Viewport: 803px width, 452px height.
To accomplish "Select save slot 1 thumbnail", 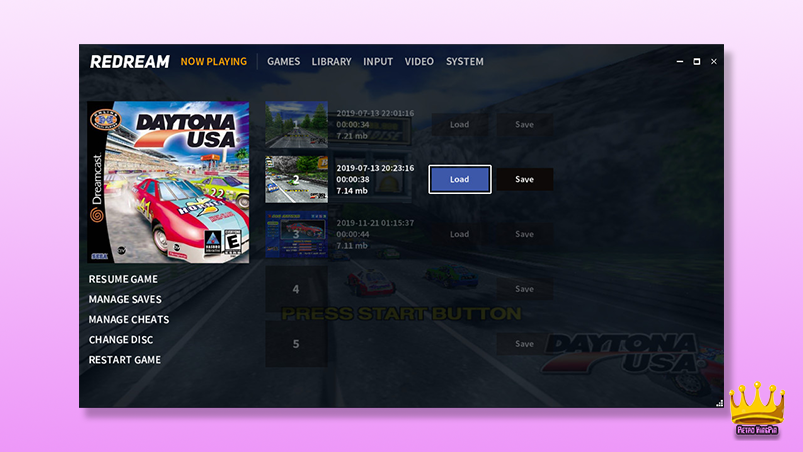I will (297, 124).
